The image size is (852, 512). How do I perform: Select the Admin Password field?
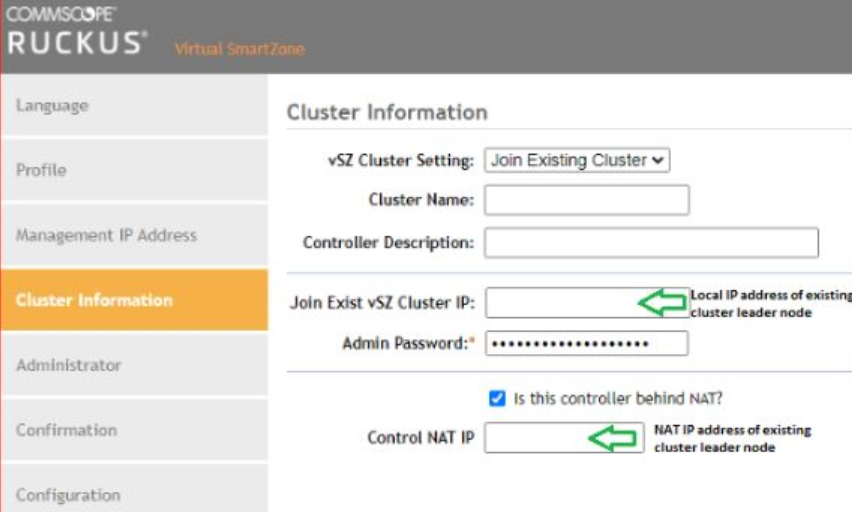click(586, 344)
